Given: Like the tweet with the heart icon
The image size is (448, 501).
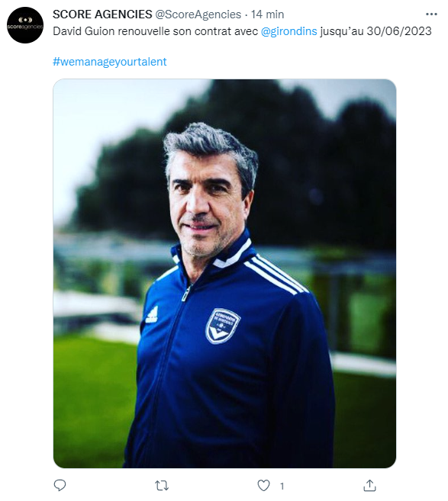Looking at the screenshot, I should 264,486.
